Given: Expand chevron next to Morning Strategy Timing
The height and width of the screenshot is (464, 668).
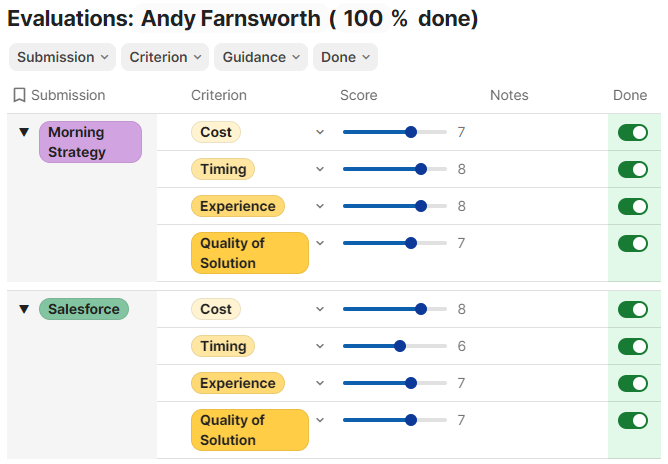Looking at the screenshot, I should coord(320,170).
